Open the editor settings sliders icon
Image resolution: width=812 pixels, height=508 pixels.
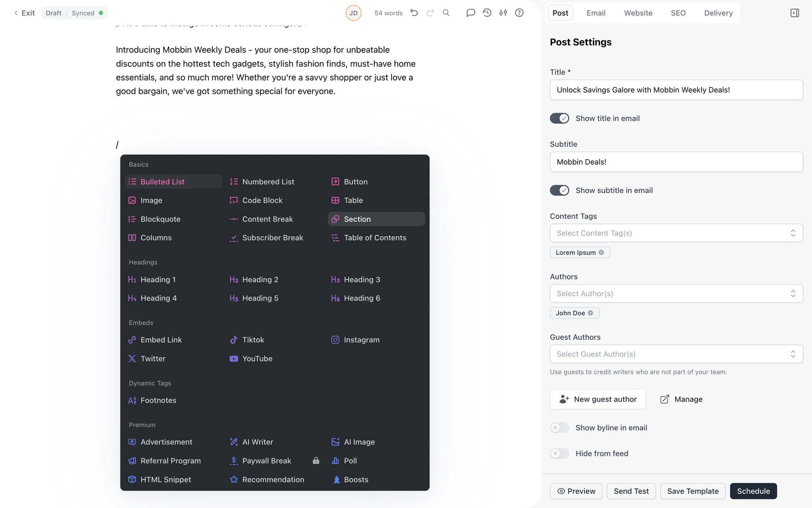[x=503, y=13]
